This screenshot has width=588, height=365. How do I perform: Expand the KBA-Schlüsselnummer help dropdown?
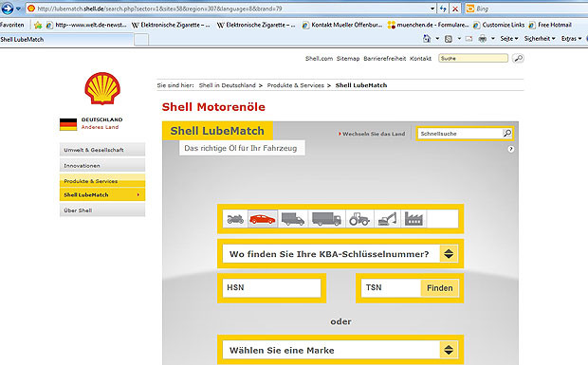coord(449,254)
